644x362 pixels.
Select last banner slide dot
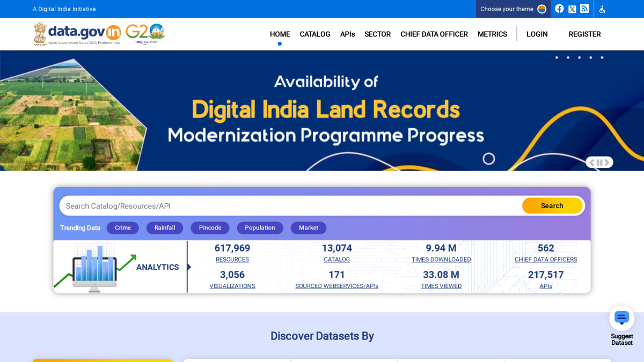pos(602,57)
